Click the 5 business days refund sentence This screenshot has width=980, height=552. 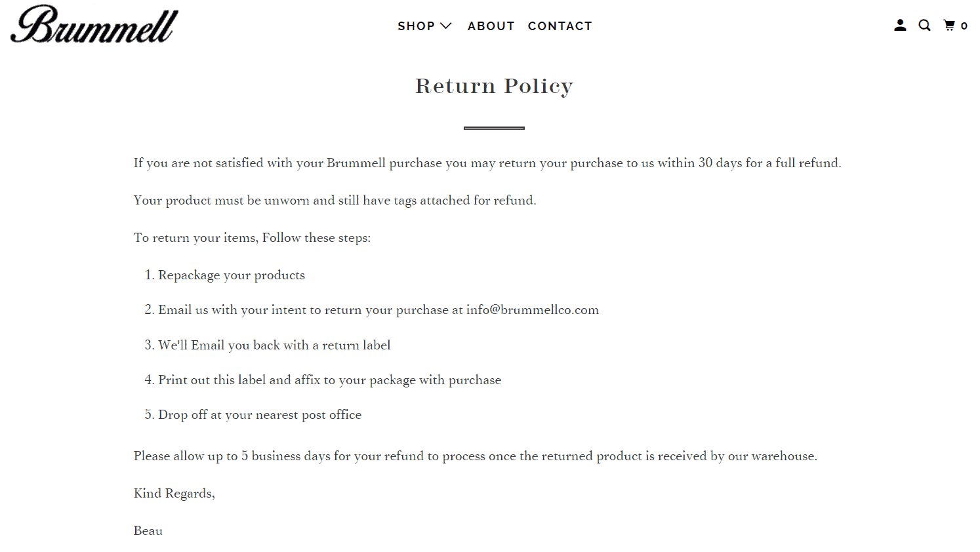pyautogui.click(x=475, y=456)
